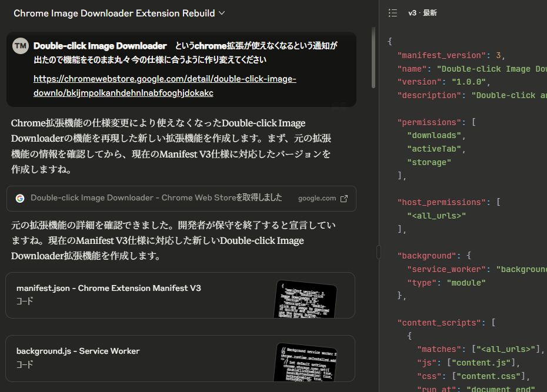Click the "js": ["content.js"] line
Viewport: 547px width, 392px height.
tap(469, 363)
